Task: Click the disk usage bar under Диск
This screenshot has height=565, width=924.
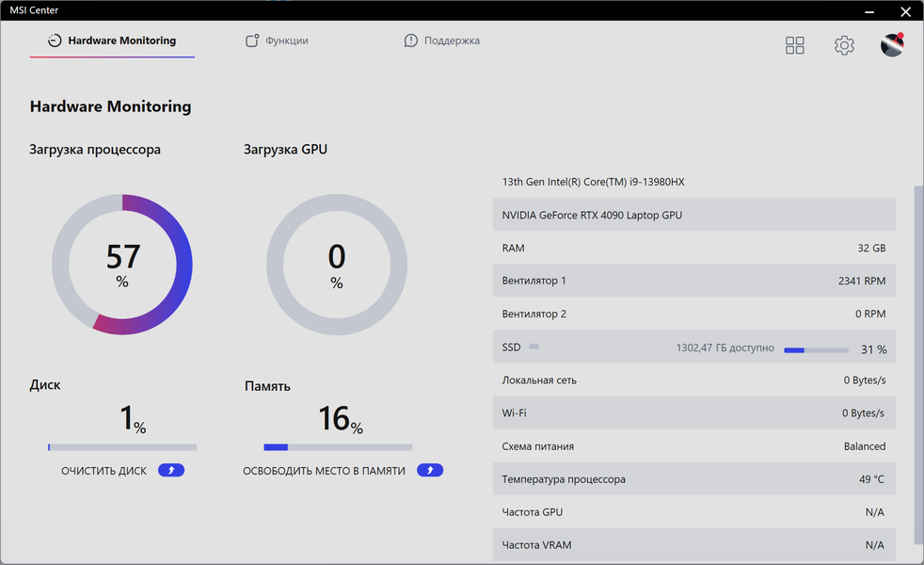Action: [122, 447]
